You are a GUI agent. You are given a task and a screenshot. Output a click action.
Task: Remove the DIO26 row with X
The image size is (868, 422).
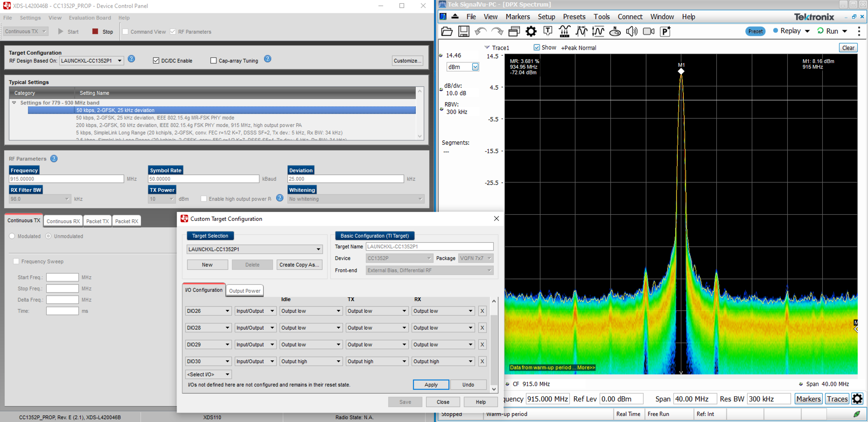tap(482, 311)
